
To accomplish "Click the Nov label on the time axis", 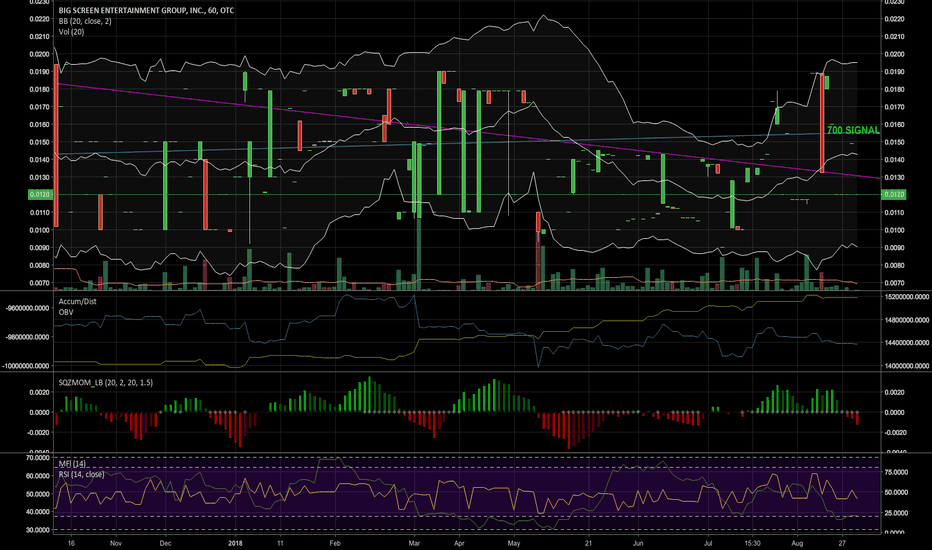I will pyautogui.click(x=116, y=543).
